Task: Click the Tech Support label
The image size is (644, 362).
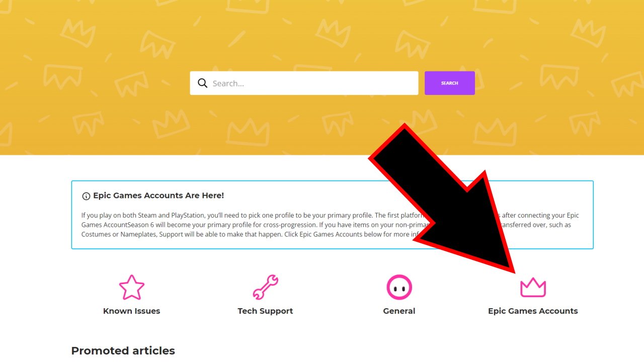Action: click(265, 311)
